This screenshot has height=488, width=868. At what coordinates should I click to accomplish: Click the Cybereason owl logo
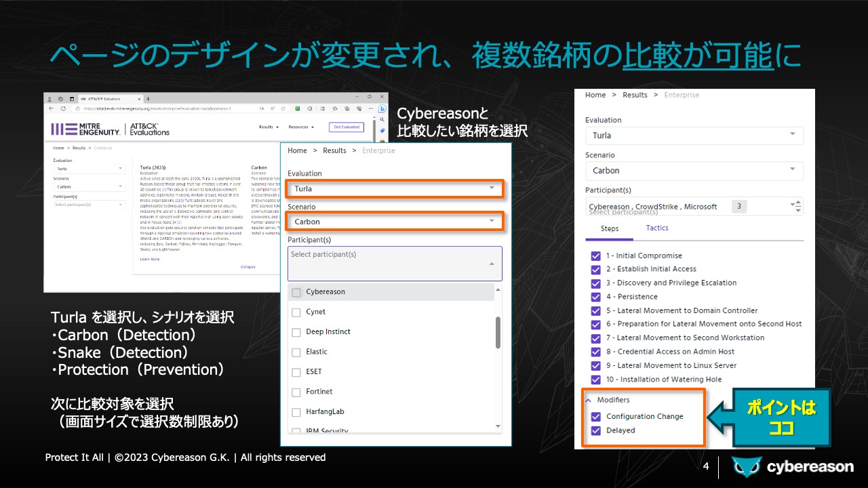pos(746,467)
